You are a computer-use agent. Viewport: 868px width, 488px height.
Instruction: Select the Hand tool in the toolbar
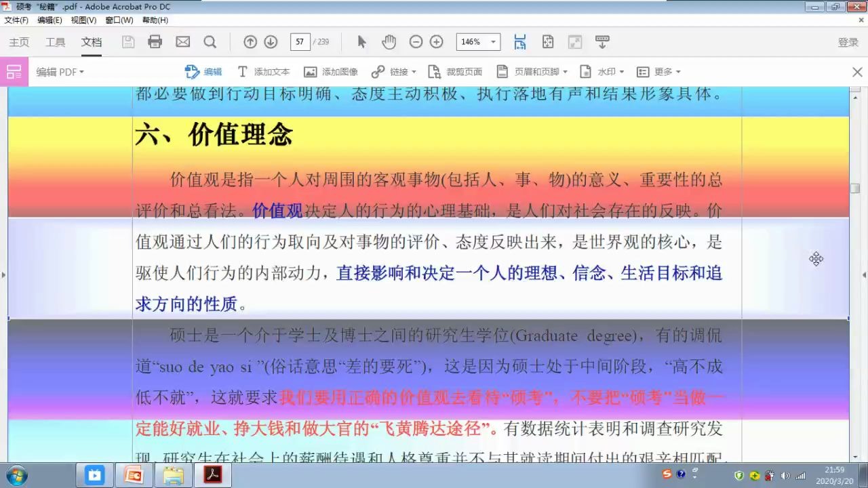[389, 41]
